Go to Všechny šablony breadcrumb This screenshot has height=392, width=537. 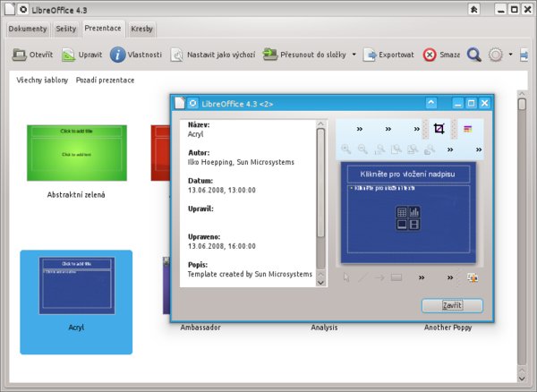pyautogui.click(x=42, y=81)
